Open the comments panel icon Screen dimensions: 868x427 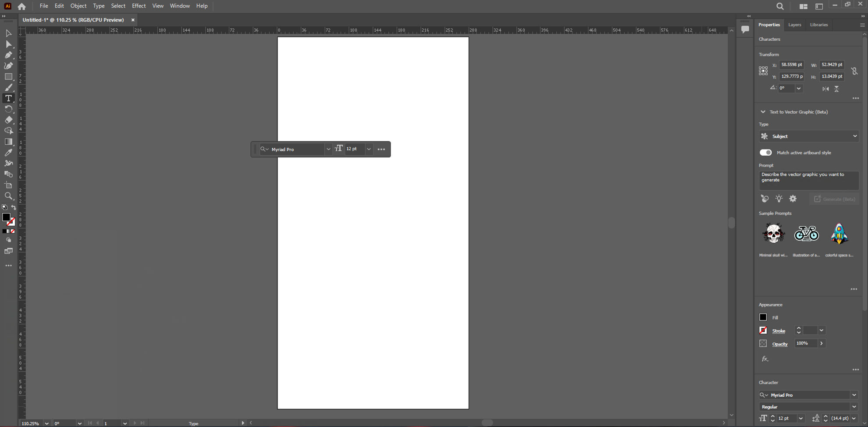[745, 29]
